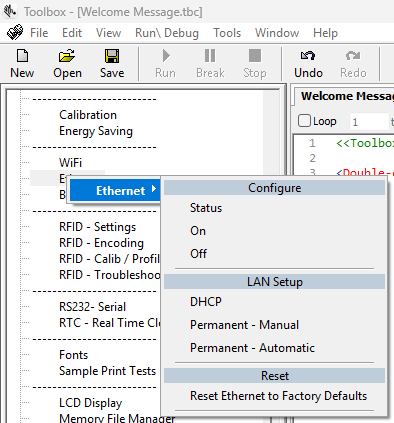This screenshot has width=394, height=423.
Task: Select RS232- Serial tree entry
Action: (x=92, y=307)
